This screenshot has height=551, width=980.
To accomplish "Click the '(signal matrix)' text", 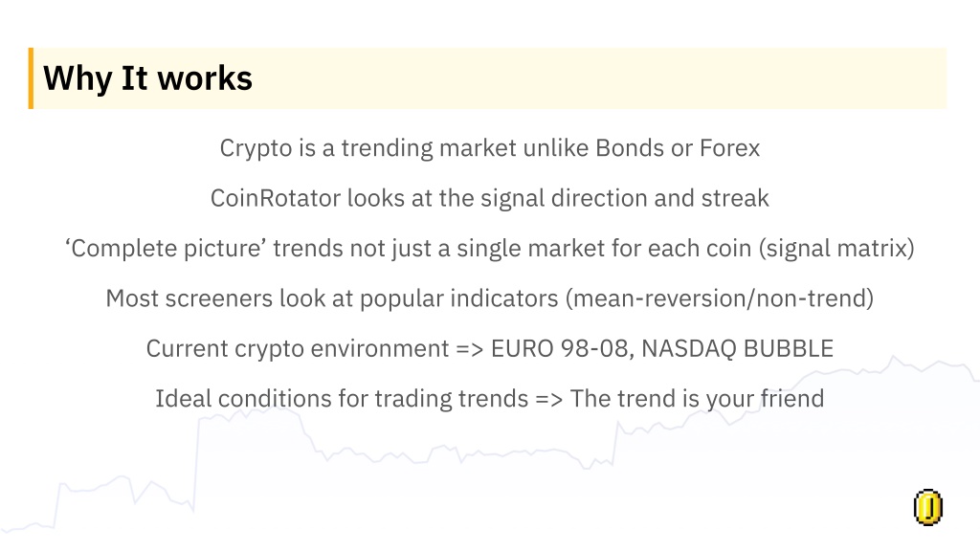I will [x=836, y=249].
